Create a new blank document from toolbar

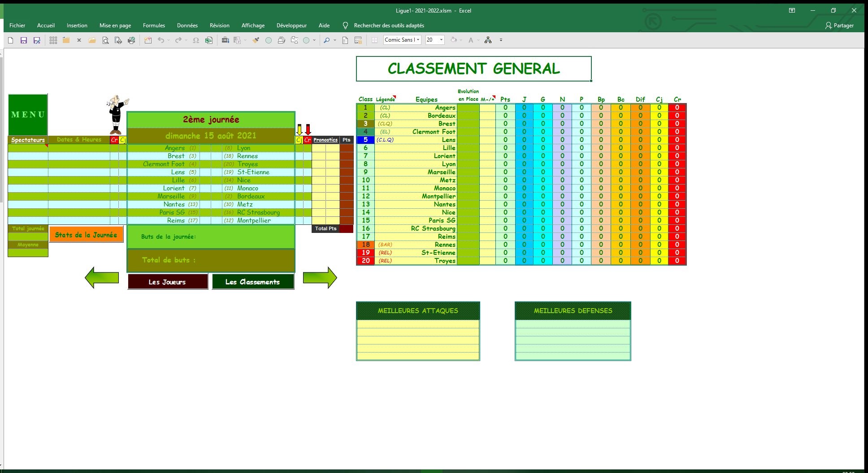[x=11, y=40]
